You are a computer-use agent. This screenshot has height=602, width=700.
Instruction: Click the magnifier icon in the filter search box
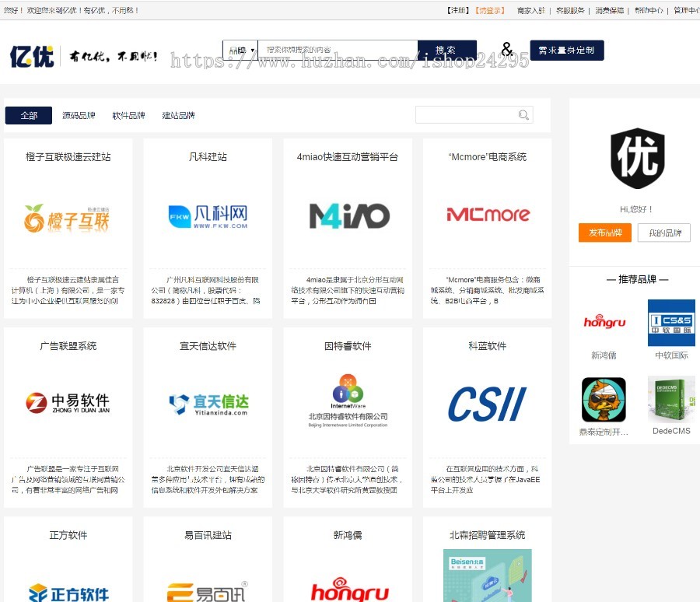(x=523, y=114)
